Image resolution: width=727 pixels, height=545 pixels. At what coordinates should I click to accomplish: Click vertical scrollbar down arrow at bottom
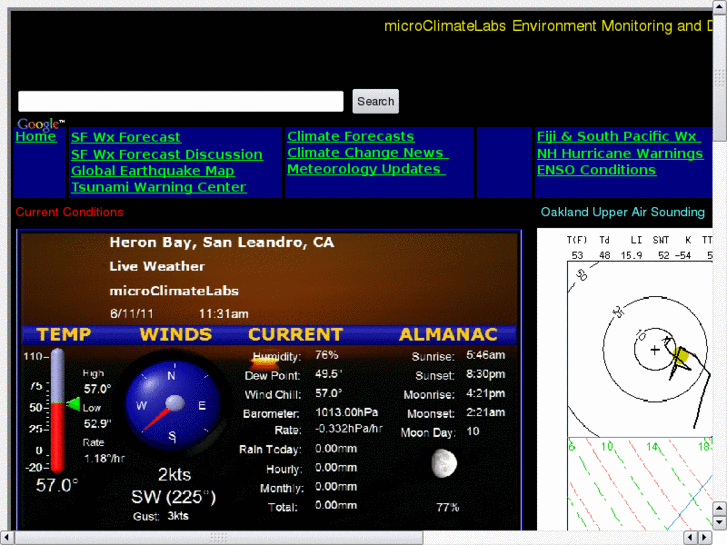click(x=720, y=523)
